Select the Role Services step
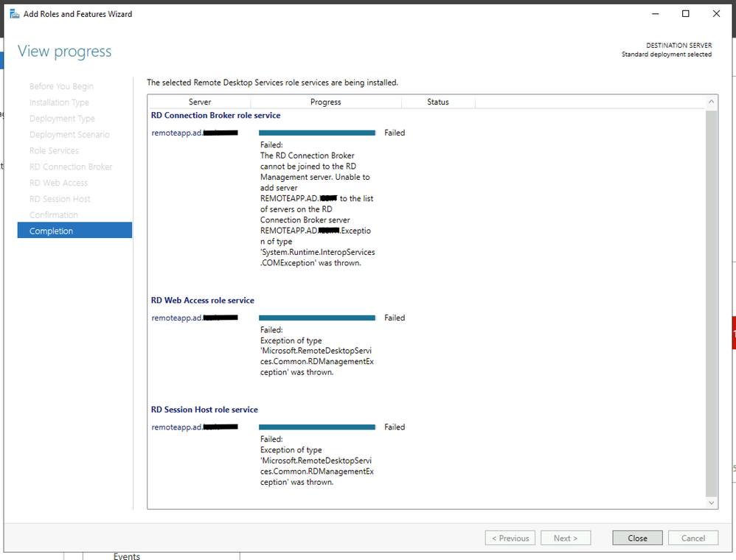The image size is (736, 560). click(54, 150)
